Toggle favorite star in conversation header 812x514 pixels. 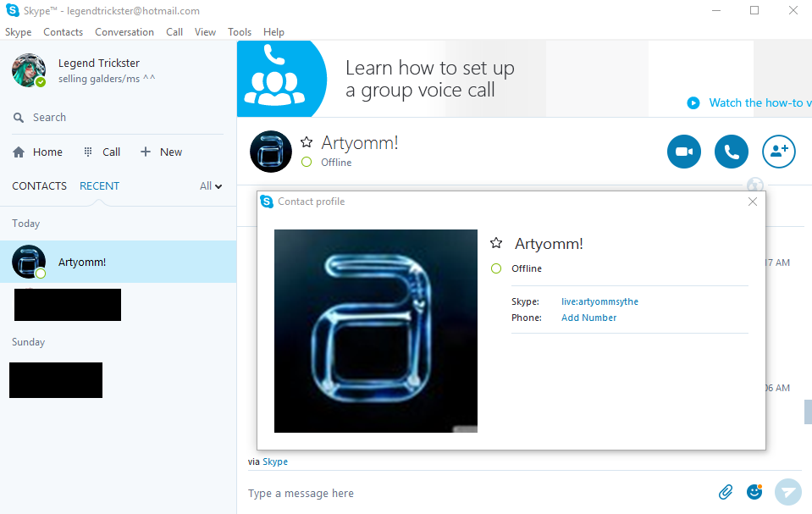coord(307,142)
